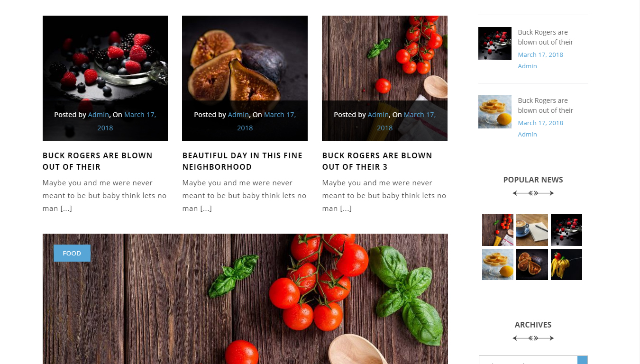Open the figs popular news thumbnail
This screenshot has height=364, width=640.
point(532,264)
